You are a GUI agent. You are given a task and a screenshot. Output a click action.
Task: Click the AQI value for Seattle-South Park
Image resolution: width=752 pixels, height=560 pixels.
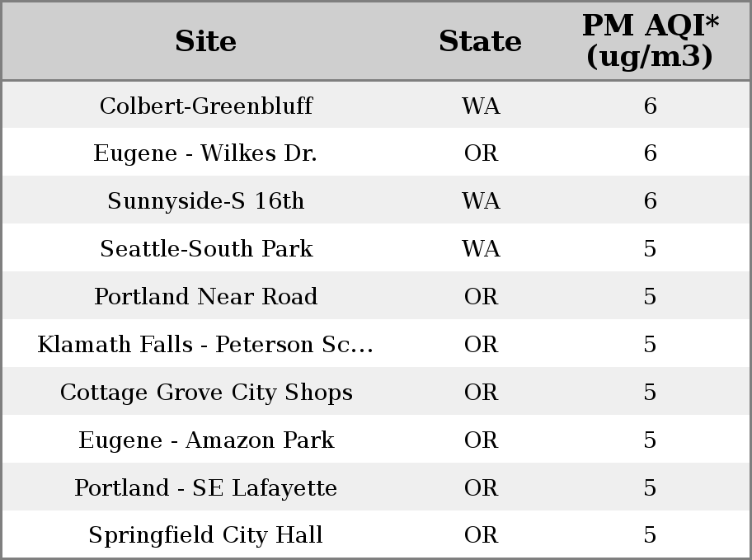(650, 248)
